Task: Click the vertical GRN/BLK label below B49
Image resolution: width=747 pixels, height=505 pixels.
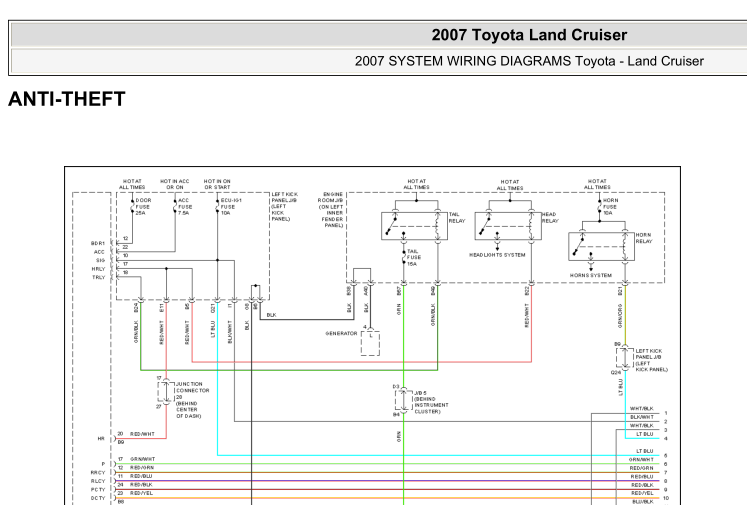Action: [x=433, y=315]
